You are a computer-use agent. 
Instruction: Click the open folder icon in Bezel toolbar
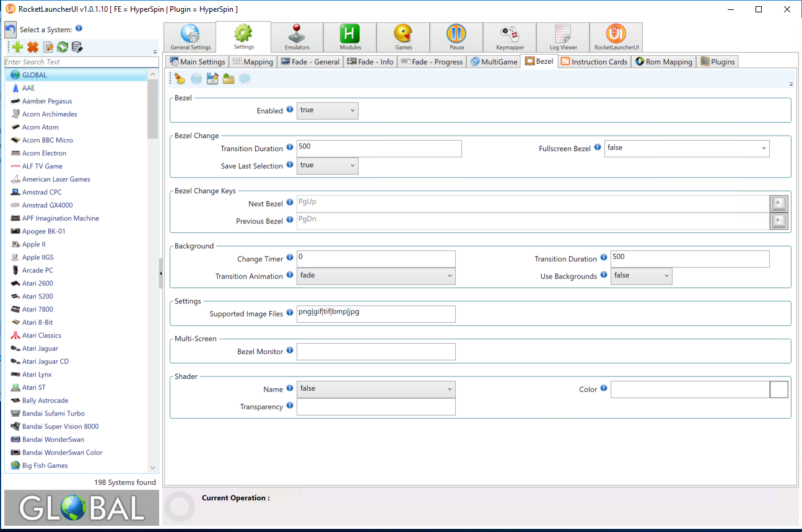coord(229,79)
